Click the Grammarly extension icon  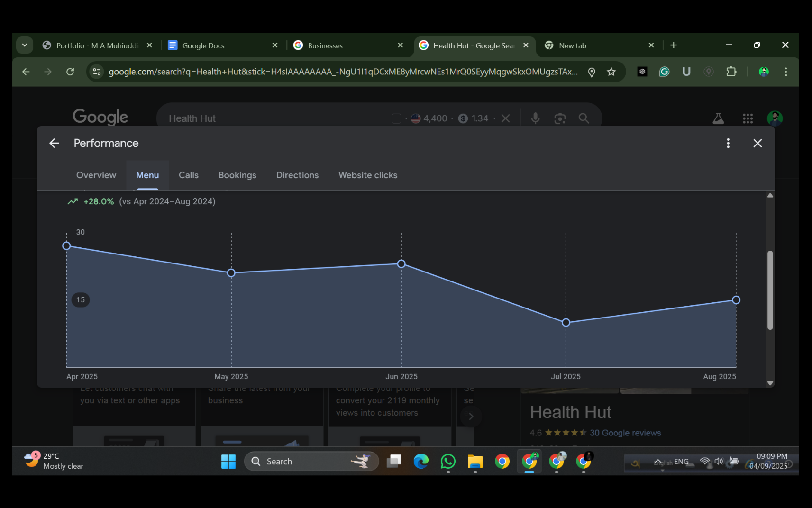pos(664,72)
